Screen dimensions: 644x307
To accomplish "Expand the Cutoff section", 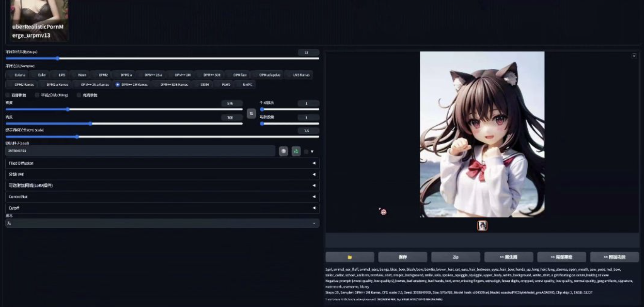I will (x=162, y=208).
